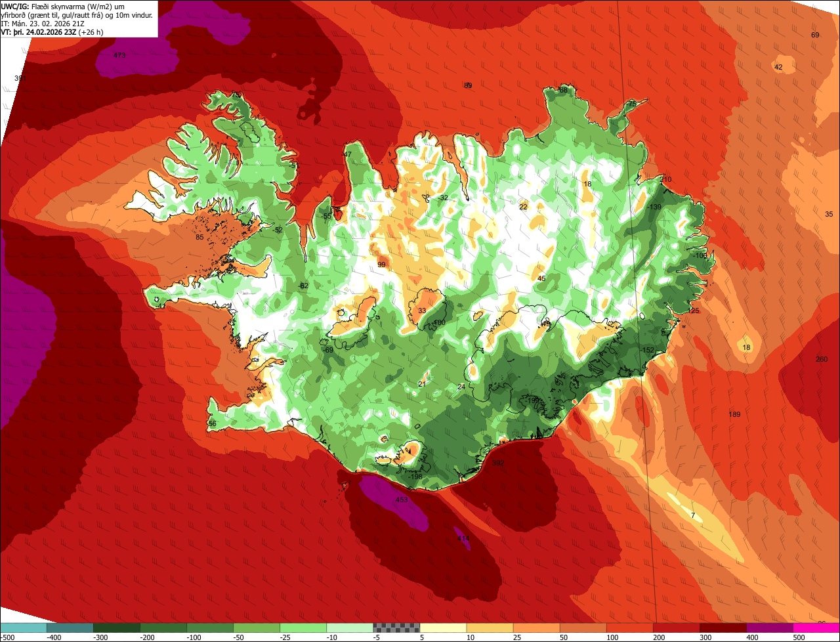Click the value 125 on the east coast
This screenshot has height=642, width=840.
coord(694,310)
